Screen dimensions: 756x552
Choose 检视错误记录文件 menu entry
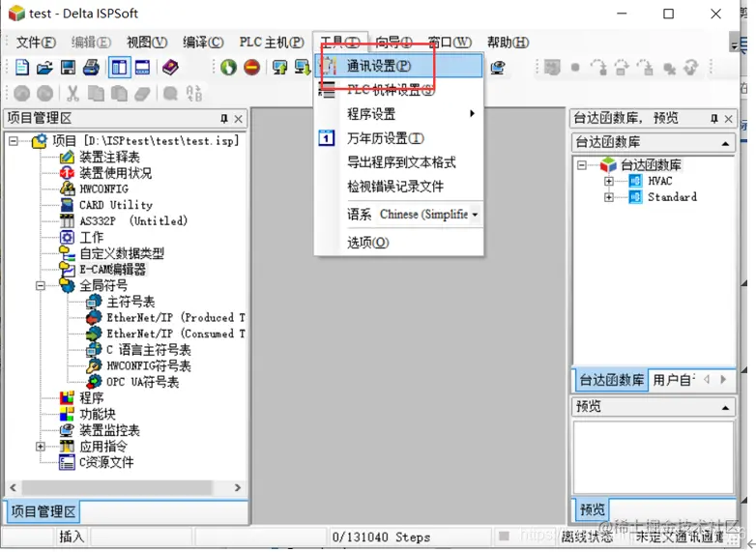[398, 187]
